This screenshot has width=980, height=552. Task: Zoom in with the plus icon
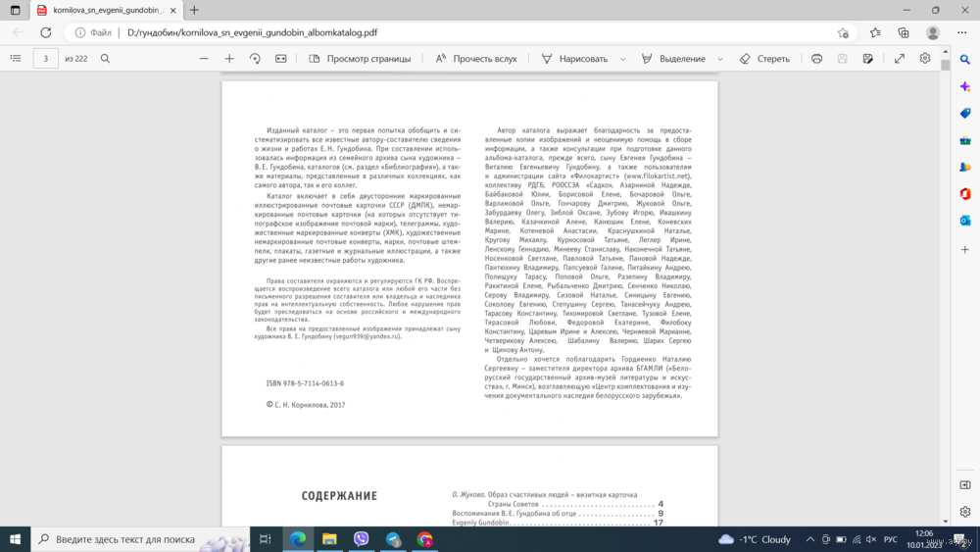tap(229, 58)
